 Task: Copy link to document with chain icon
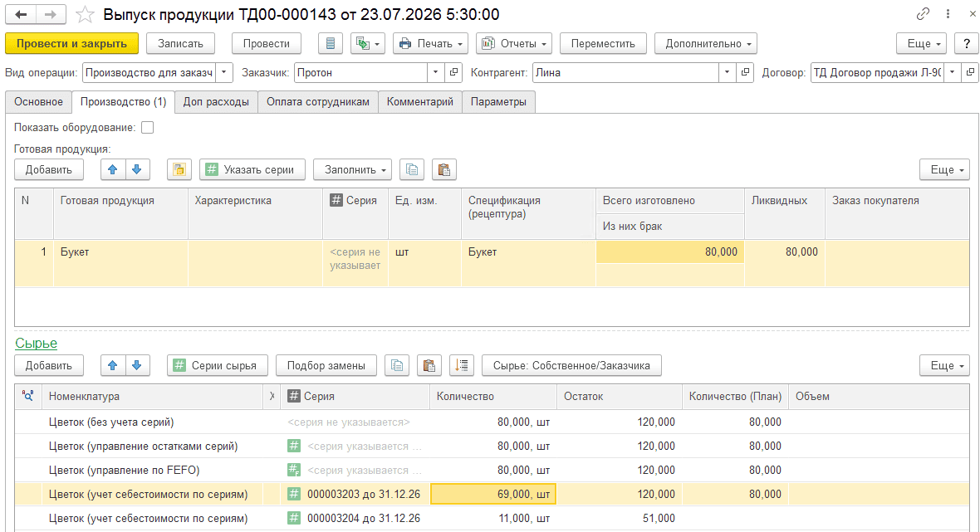pyautogui.click(x=923, y=14)
